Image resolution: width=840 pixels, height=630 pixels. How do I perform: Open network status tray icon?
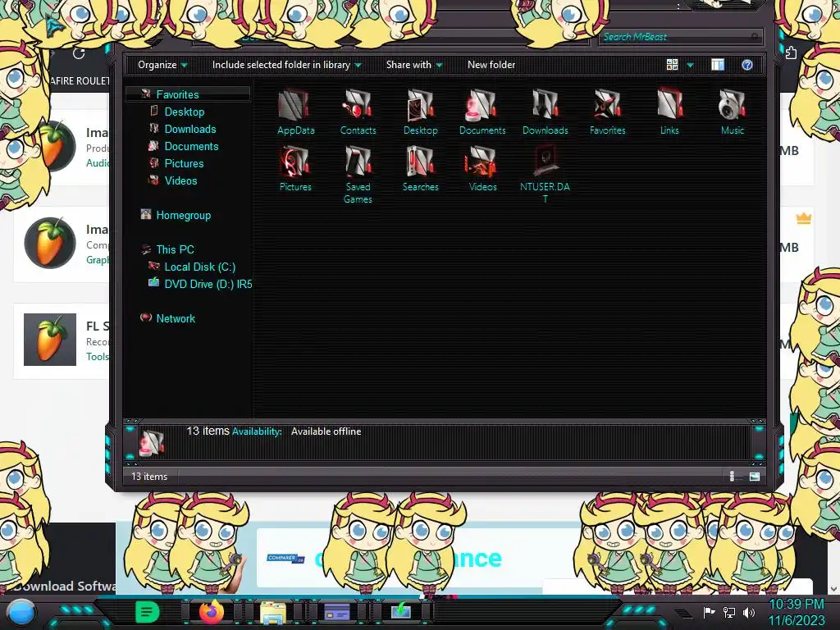point(728,612)
